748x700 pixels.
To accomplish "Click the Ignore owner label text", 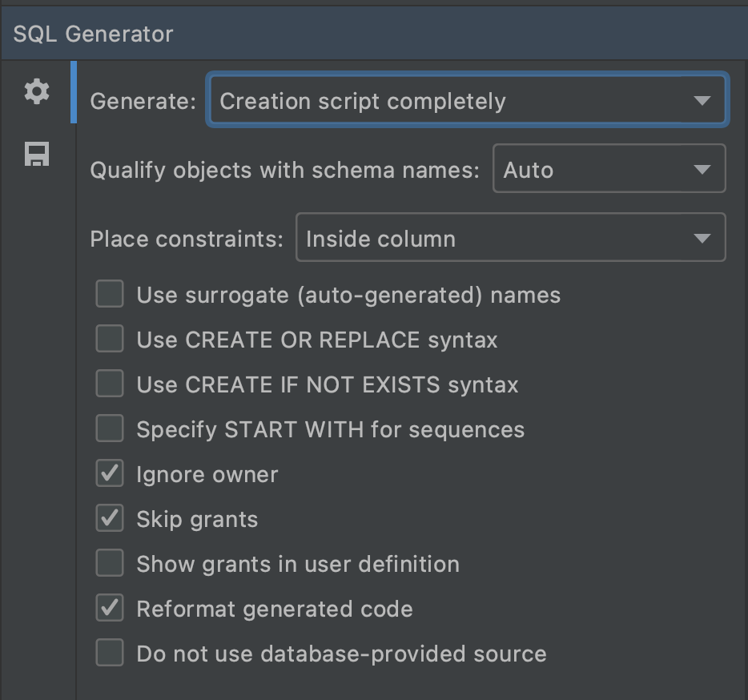I will [x=207, y=475].
